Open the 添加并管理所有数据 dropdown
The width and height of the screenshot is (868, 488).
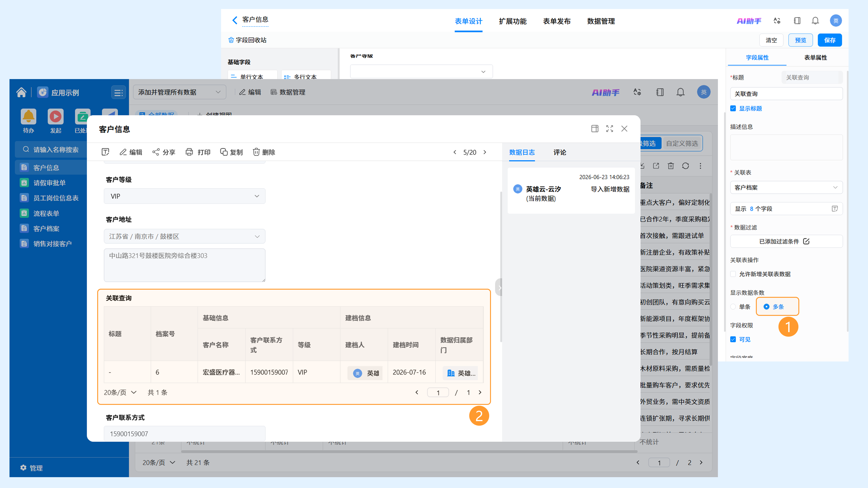179,92
